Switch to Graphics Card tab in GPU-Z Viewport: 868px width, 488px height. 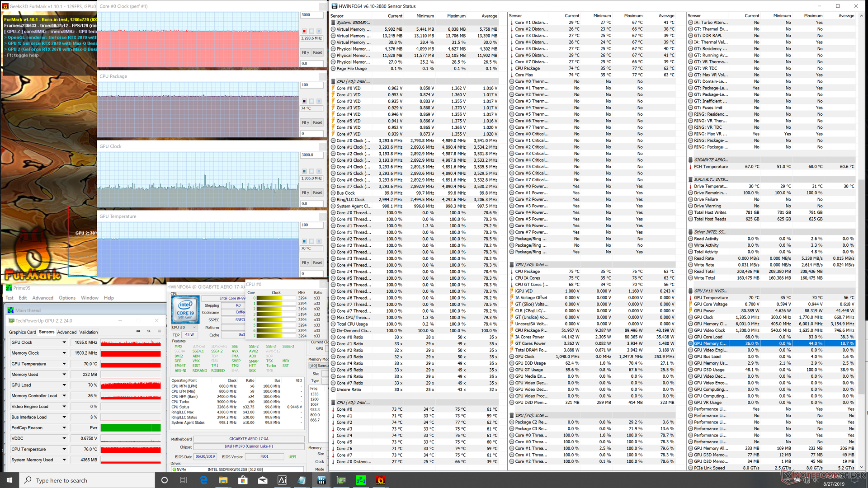[x=22, y=332]
